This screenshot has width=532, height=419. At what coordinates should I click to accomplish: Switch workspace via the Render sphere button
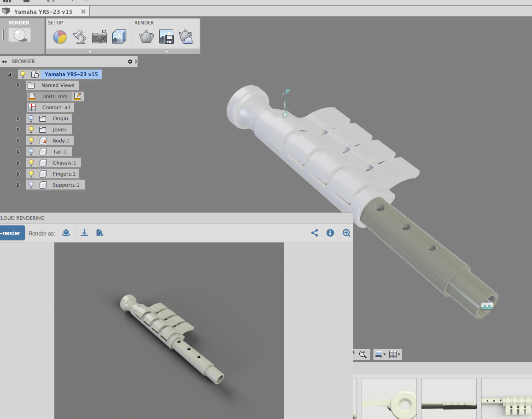pos(19,35)
